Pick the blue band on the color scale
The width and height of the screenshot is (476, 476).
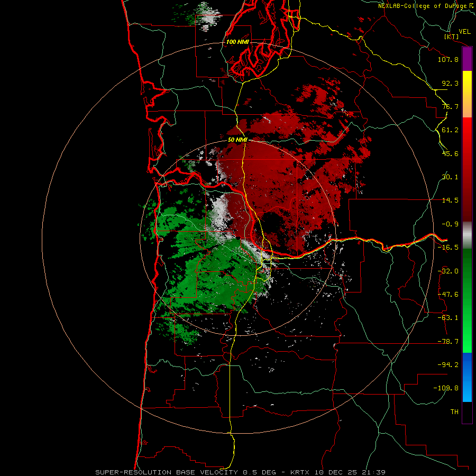pyautogui.click(x=467, y=377)
